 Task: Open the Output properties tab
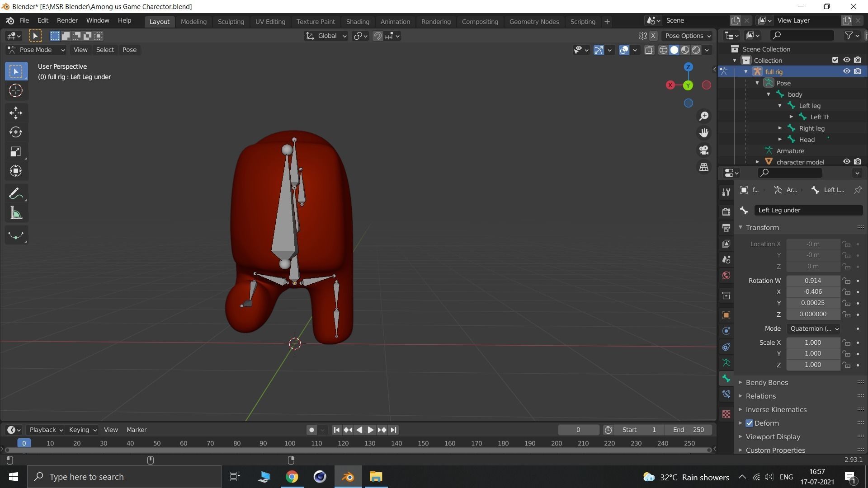[726, 227]
